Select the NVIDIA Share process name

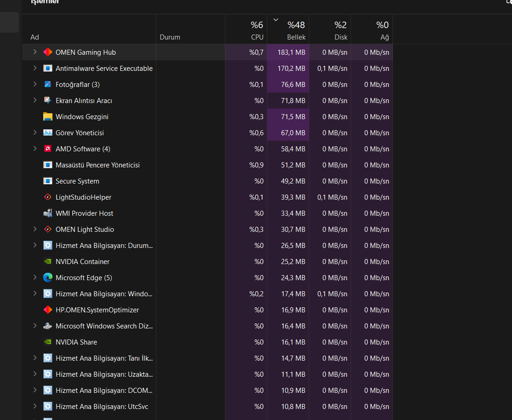(x=76, y=342)
